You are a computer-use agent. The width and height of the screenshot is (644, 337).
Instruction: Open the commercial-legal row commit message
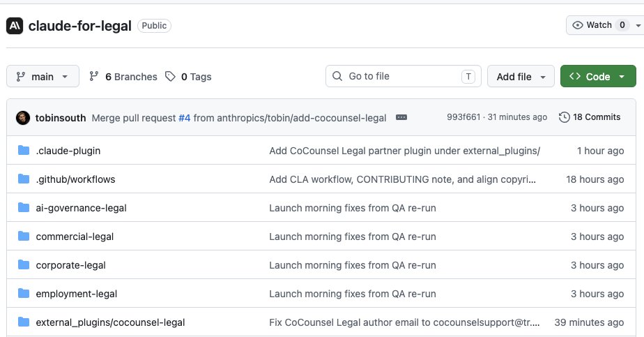point(353,237)
